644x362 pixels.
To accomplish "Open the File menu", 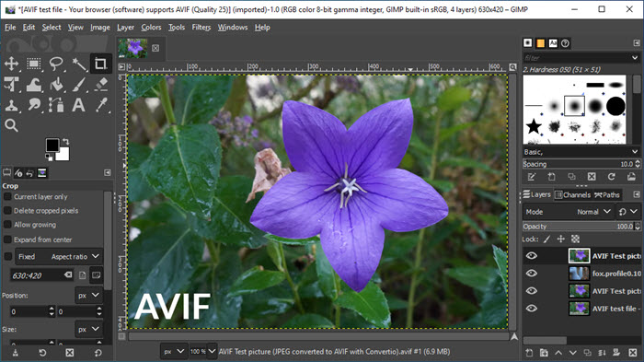I will [x=10, y=28].
